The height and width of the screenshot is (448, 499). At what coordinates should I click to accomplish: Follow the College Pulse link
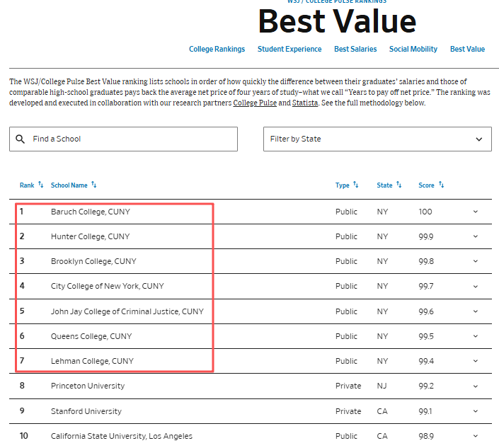(254, 103)
